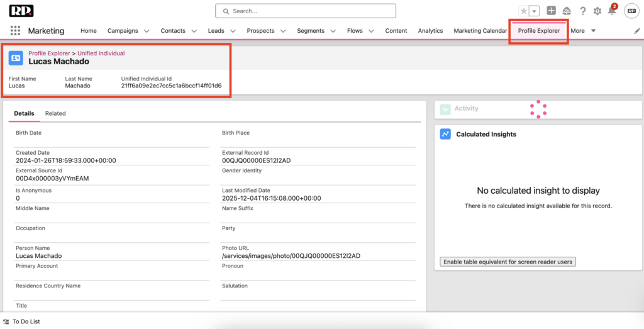This screenshot has height=329, width=644.
Task: Click into the Search field
Action: coord(306,11)
